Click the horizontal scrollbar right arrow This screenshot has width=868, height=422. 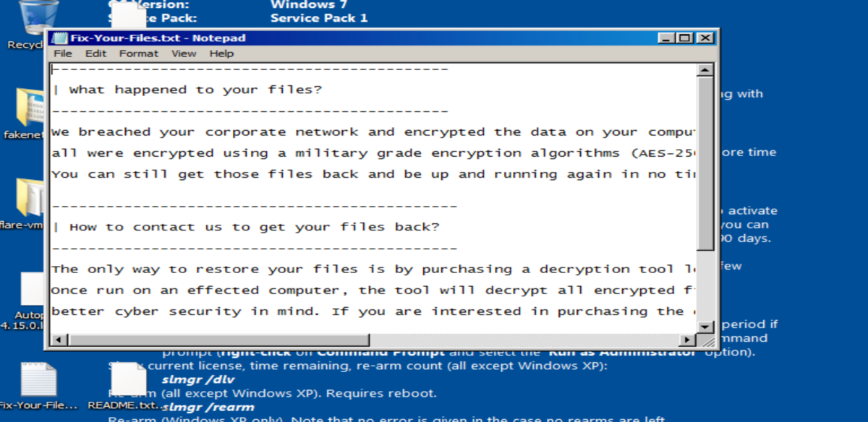pos(689,340)
